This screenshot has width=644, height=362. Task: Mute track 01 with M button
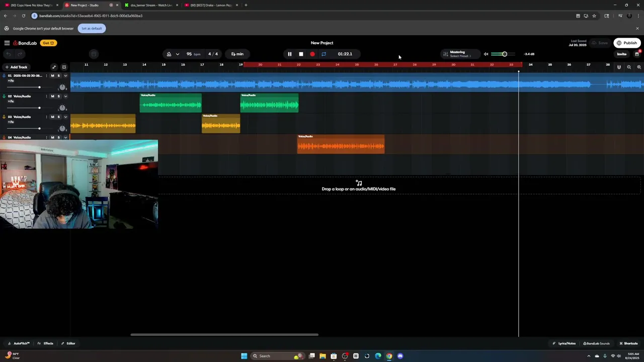point(52,76)
